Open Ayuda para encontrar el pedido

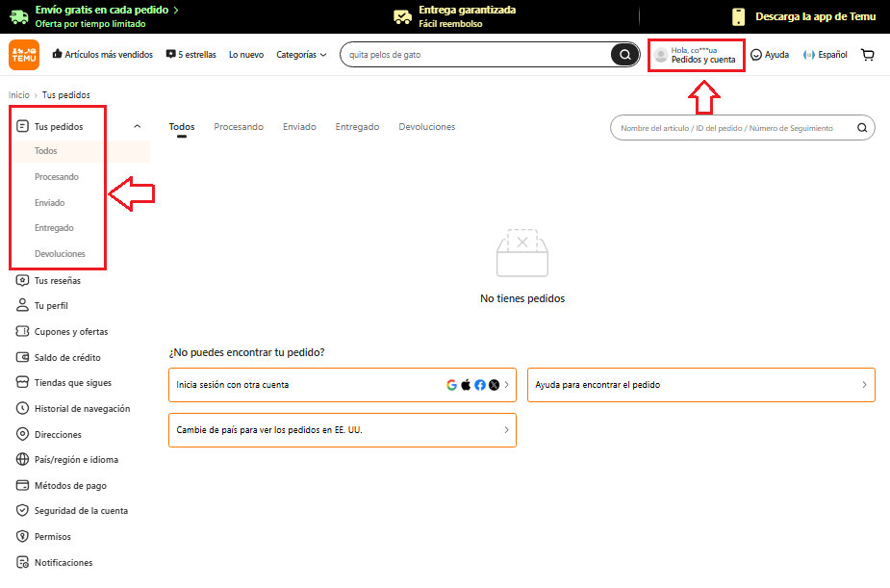point(700,385)
